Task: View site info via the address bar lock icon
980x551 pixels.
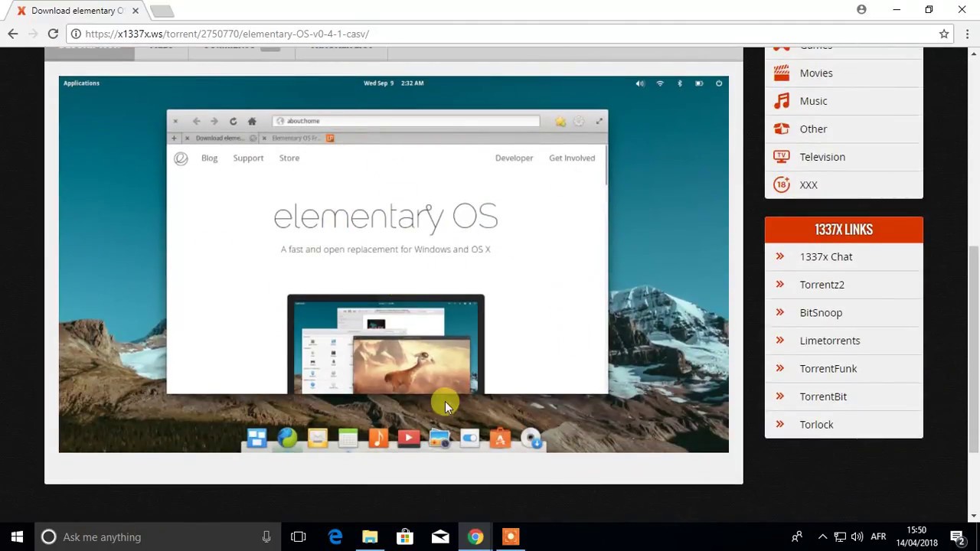Action: 75,34
